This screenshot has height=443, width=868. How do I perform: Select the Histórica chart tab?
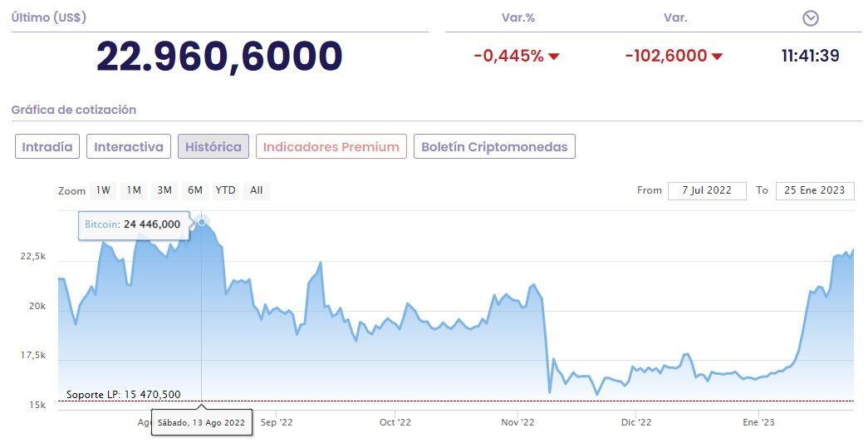pyautogui.click(x=213, y=147)
